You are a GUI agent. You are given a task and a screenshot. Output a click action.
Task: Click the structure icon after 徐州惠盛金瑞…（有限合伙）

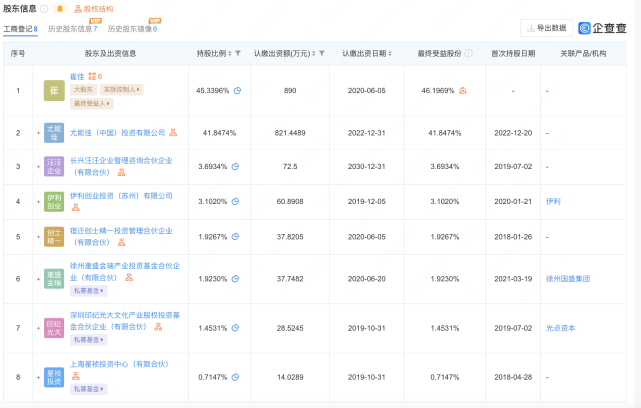(129, 278)
